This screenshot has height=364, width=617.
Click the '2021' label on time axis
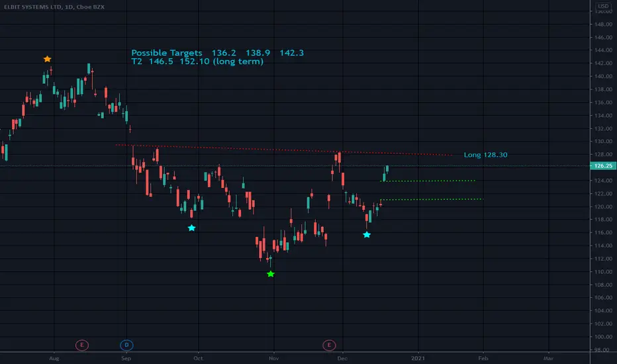pyautogui.click(x=418, y=358)
